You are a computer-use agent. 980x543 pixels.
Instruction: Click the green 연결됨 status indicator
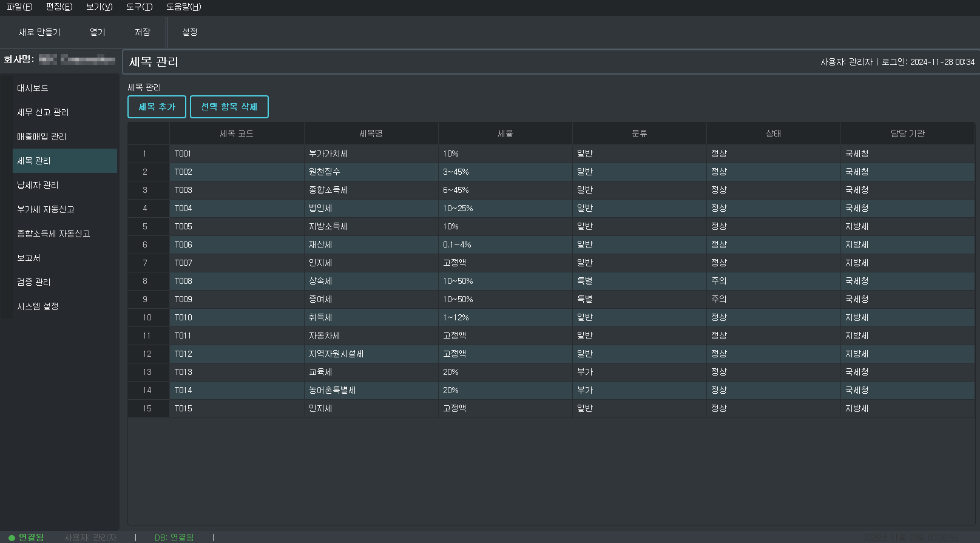26,537
